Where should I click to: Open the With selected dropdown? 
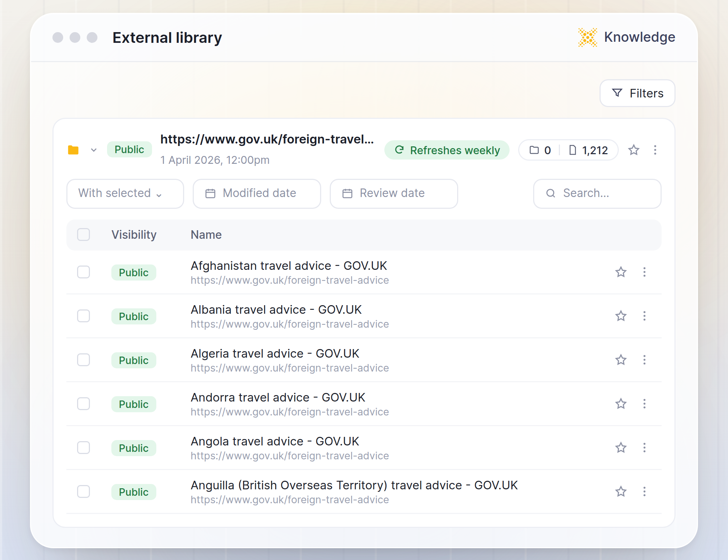pyautogui.click(x=125, y=193)
